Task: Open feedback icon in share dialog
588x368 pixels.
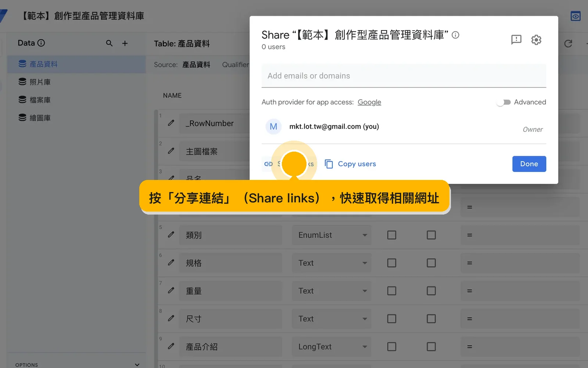Action: click(516, 39)
